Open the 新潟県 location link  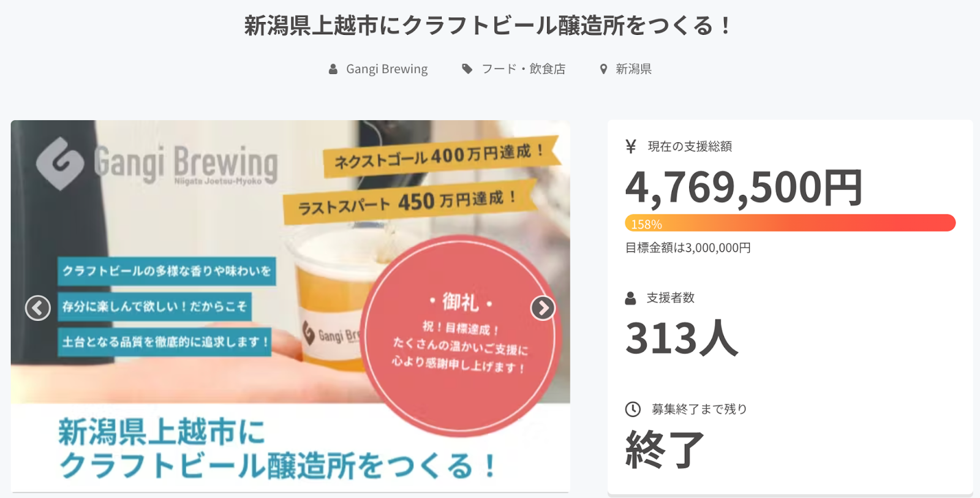634,69
